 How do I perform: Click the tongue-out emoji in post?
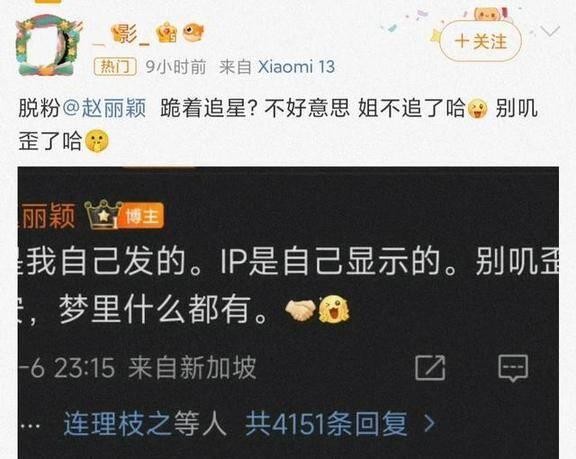point(477,109)
